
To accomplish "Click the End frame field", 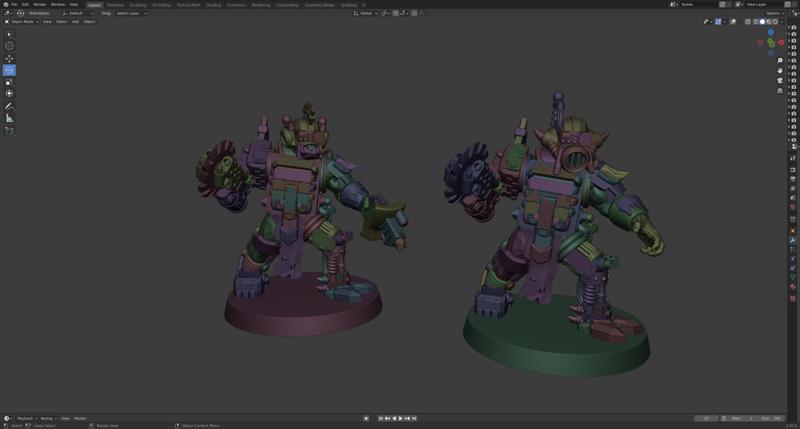I will click(771, 418).
